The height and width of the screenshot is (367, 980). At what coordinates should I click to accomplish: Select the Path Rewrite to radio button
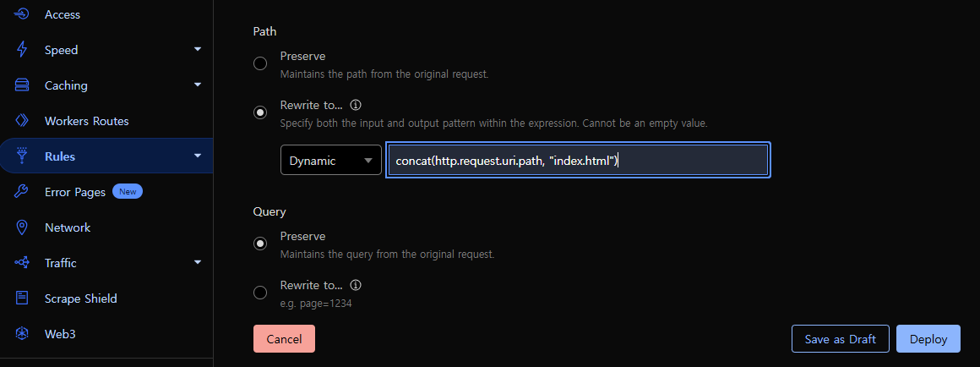(x=260, y=112)
